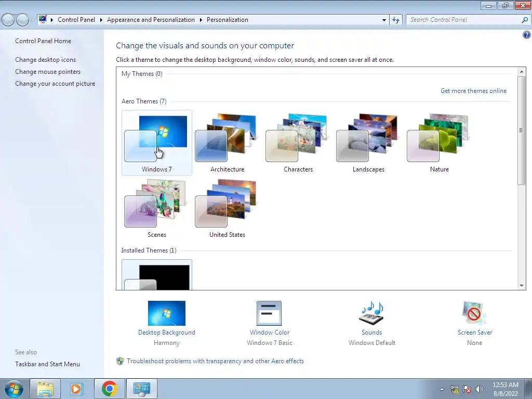Apply the Scenes theme
532x399 pixels.
tap(157, 208)
